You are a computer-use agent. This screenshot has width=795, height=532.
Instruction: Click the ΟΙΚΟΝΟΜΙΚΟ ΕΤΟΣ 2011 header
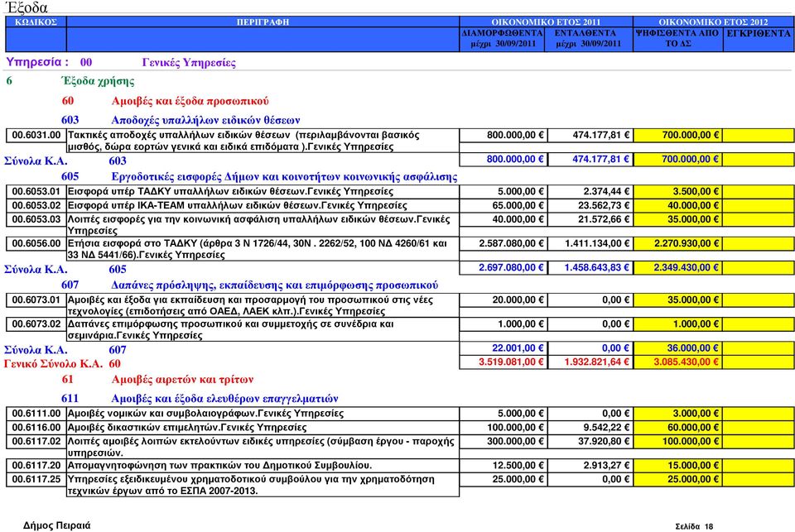click(x=546, y=22)
